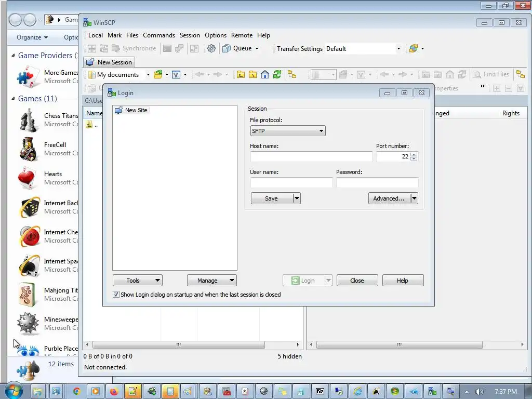Click remote panel directory tree icon
The height and width of the screenshot is (399, 532).
pyautogui.click(x=520, y=74)
